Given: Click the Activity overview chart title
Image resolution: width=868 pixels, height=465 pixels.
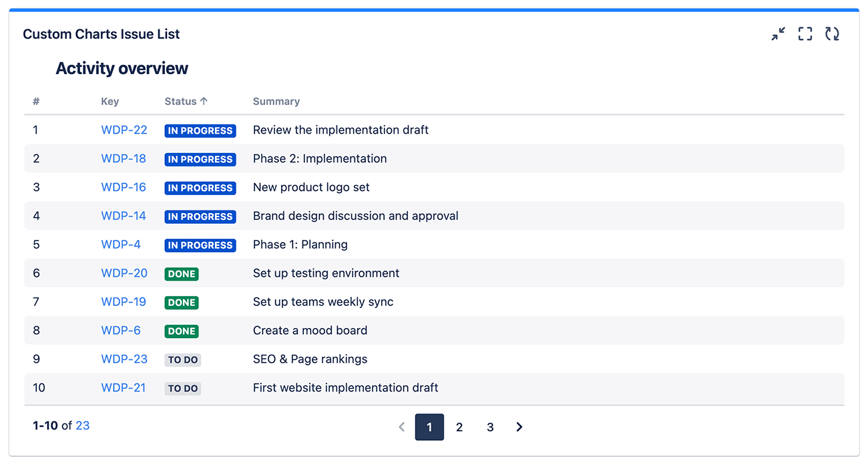Looking at the screenshot, I should (121, 67).
